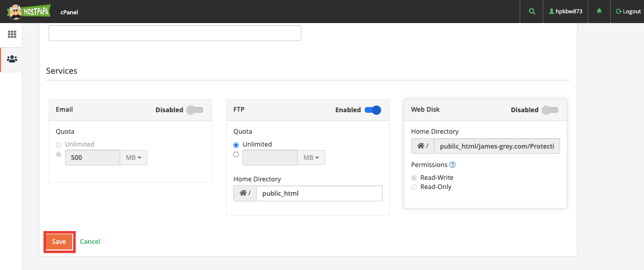644x270 pixels.
Task: Enable the Web Disk service toggle
Action: pos(550,110)
